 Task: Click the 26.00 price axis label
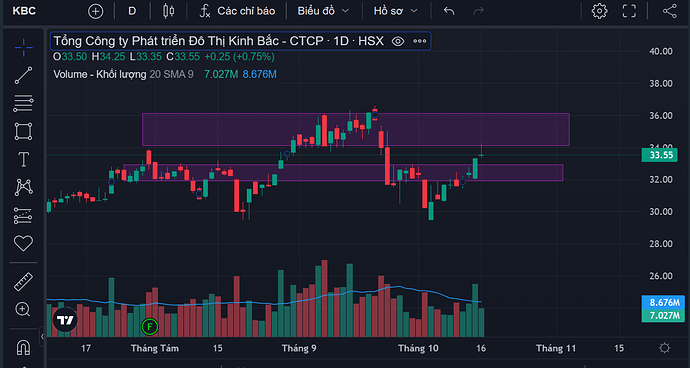tap(661, 276)
